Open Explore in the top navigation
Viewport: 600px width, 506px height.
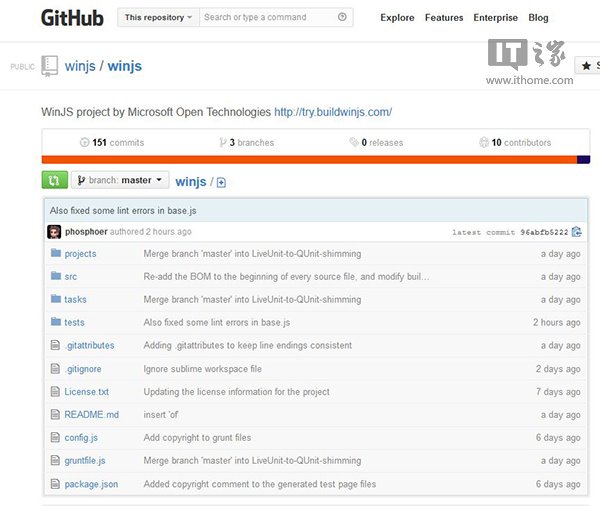coord(397,18)
